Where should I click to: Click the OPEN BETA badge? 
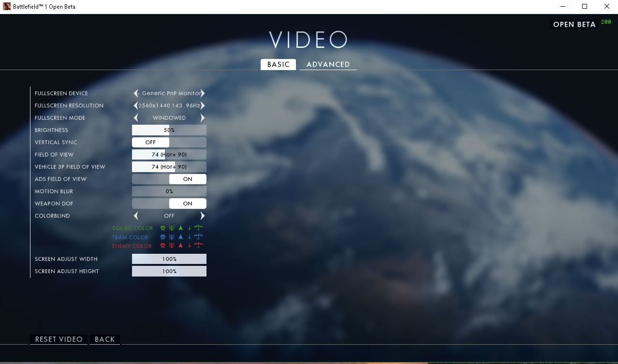click(x=574, y=25)
